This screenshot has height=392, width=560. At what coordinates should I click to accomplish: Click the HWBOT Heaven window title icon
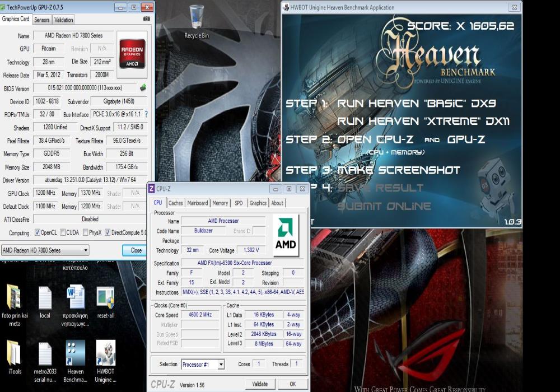pos(286,7)
